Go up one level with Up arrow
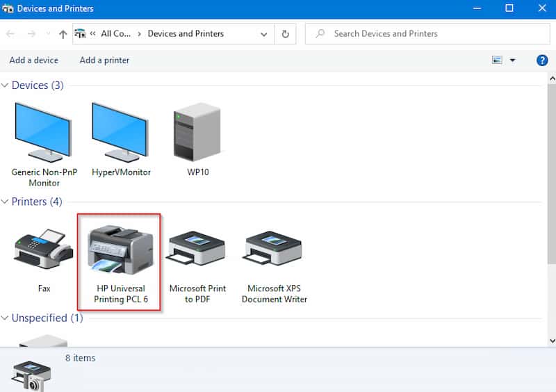 coord(63,34)
